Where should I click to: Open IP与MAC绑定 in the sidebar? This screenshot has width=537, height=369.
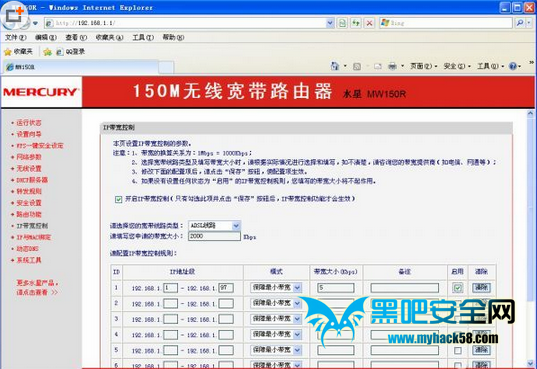[x=34, y=237]
